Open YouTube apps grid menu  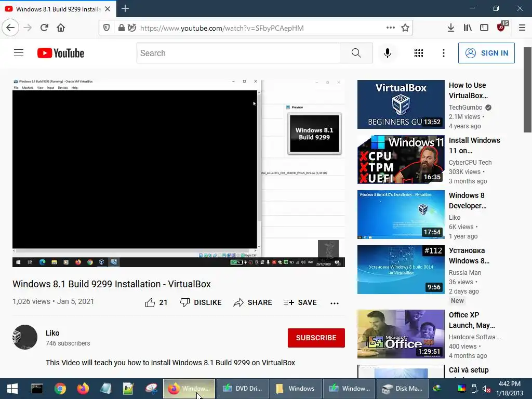[419, 53]
